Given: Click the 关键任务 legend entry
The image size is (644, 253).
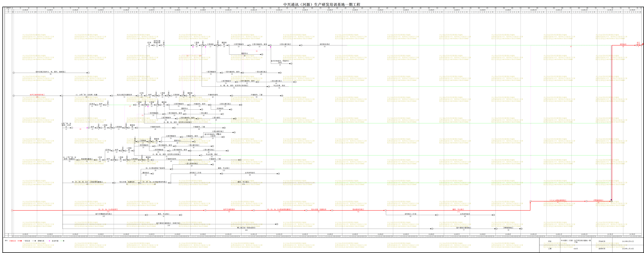Looking at the screenshot, I should point(13,241).
